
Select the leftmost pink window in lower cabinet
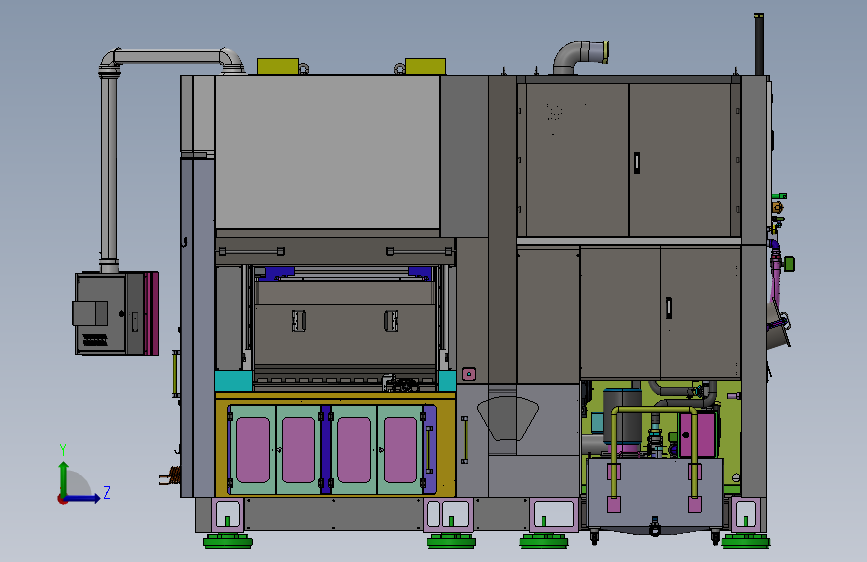point(253,450)
